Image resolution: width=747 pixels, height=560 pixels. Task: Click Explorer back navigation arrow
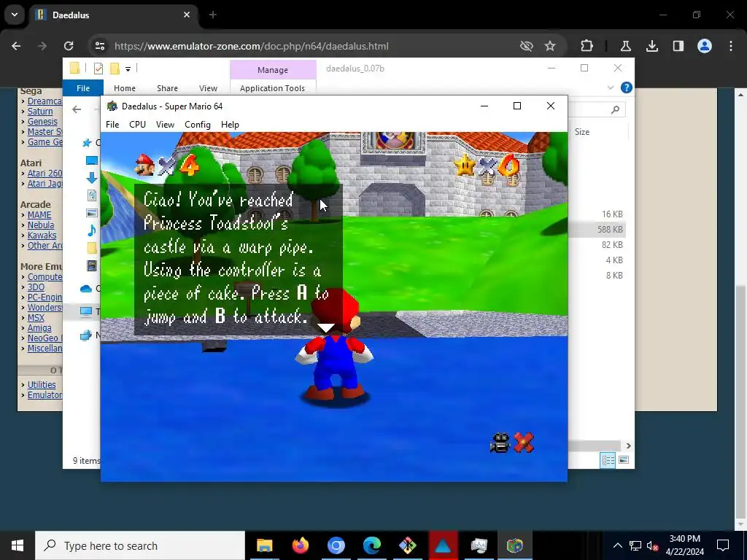[77, 109]
